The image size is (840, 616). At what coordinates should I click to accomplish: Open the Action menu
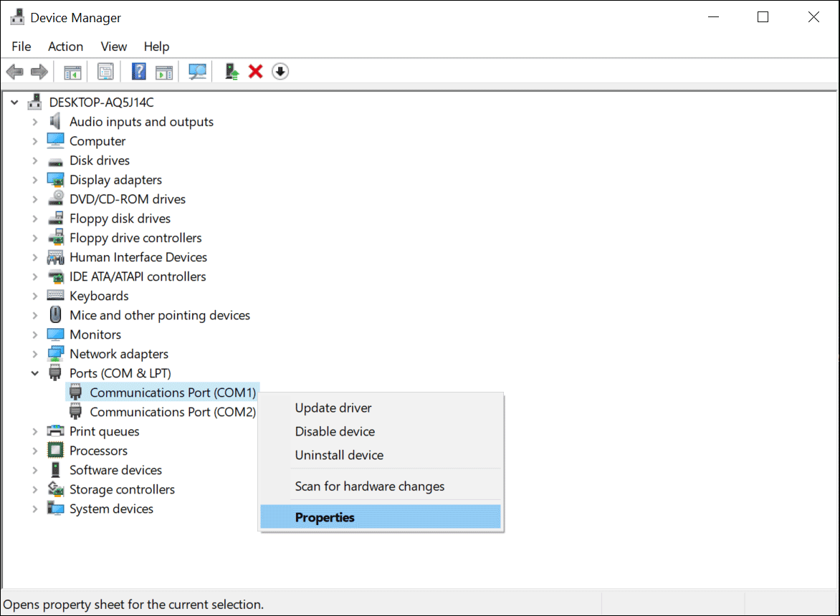[65, 46]
